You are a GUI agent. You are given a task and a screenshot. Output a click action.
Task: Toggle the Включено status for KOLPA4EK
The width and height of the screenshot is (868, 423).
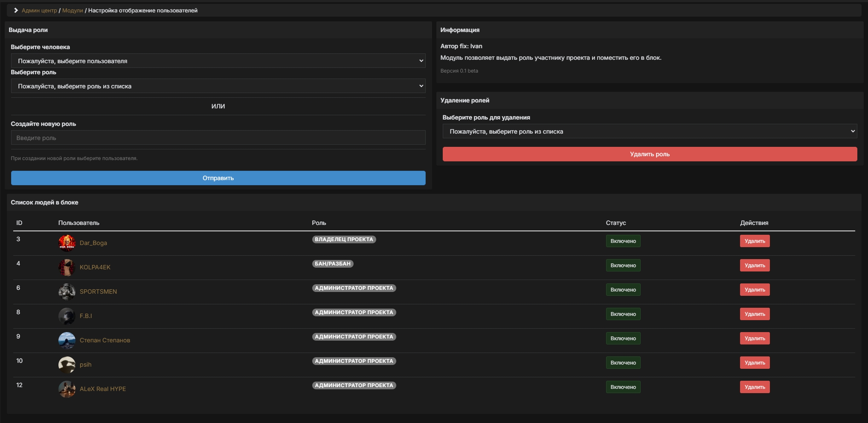coord(623,265)
